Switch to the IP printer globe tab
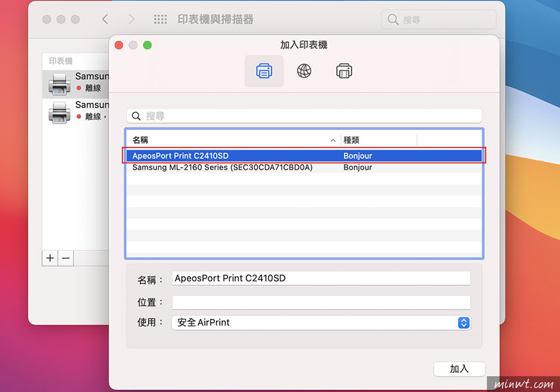Viewport: 560px width, 392px height. [304, 71]
